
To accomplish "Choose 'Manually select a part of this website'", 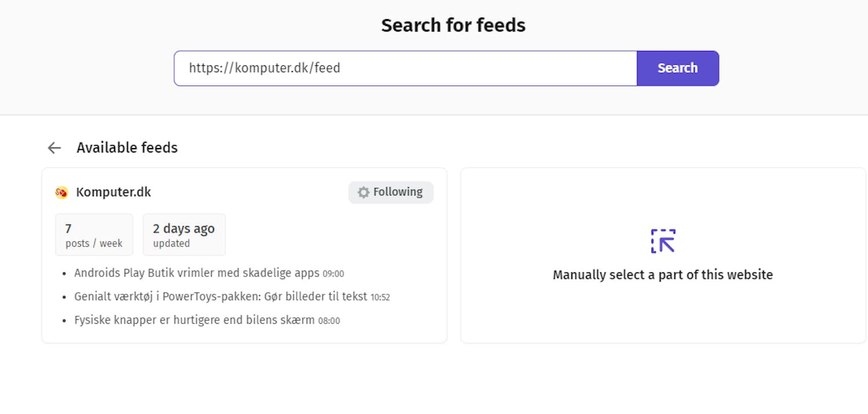I will point(663,275).
